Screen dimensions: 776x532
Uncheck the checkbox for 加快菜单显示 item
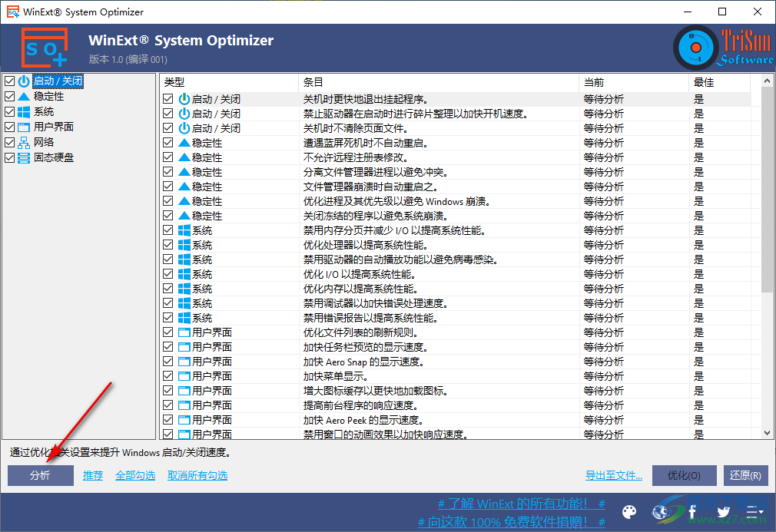click(167, 375)
